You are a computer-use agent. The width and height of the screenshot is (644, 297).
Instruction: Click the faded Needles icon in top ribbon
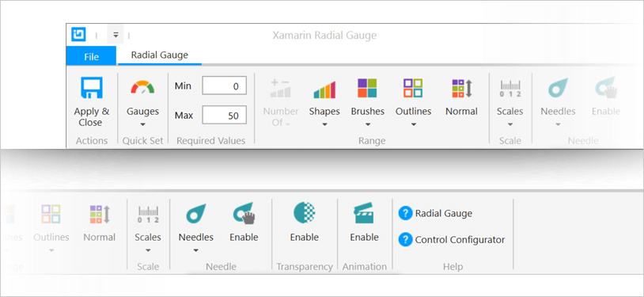point(559,88)
